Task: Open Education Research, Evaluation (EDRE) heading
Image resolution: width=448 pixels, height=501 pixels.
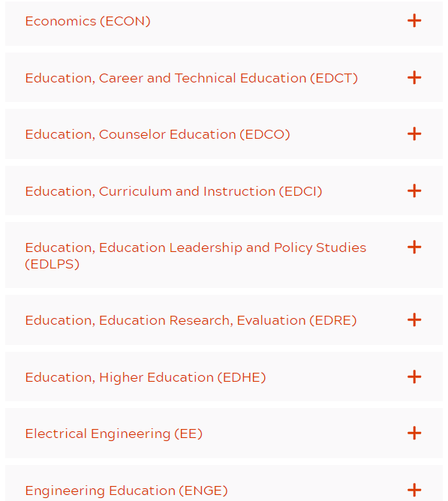Action: tap(191, 320)
